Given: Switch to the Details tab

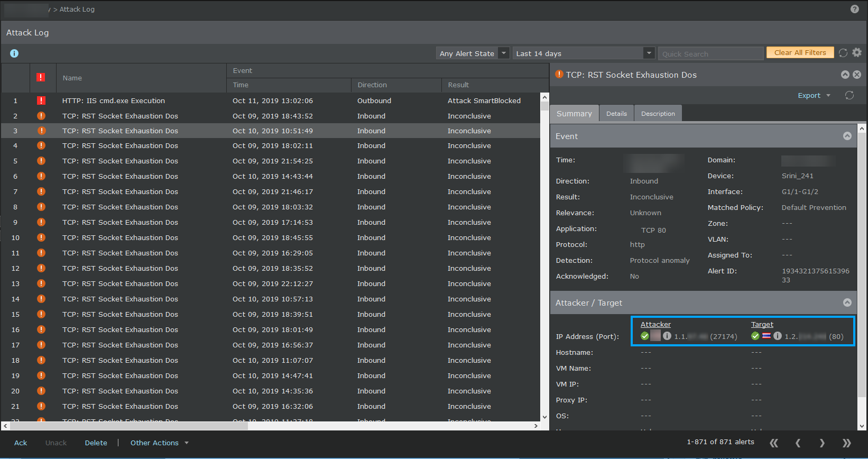Looking at the screenshot, I should pyautogui.click(x=616, y=114).
